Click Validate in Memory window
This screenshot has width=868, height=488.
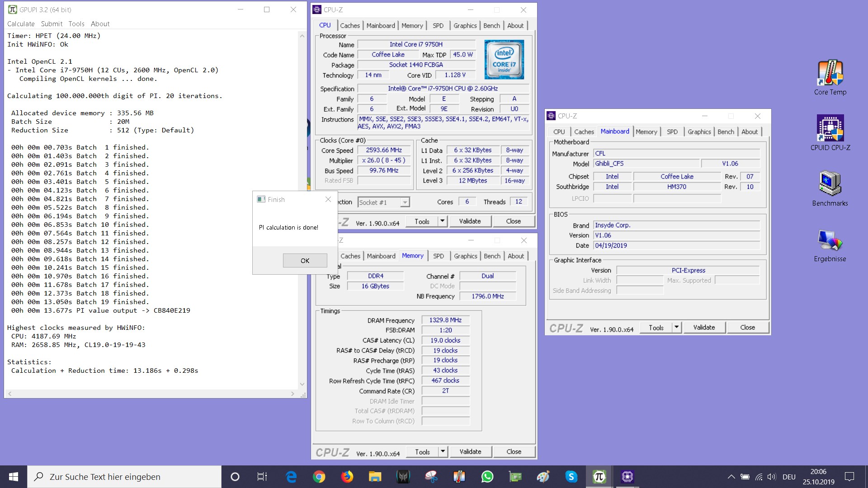coord(470,451)
